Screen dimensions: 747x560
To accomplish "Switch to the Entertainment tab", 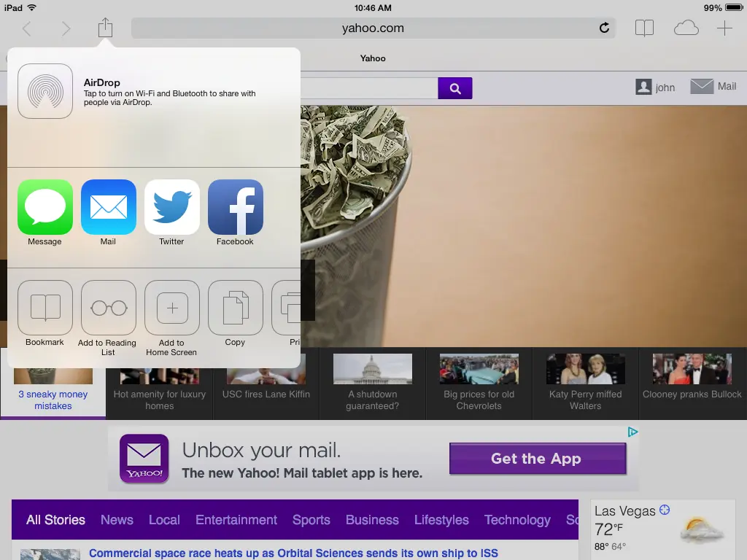I will (236, 520).
